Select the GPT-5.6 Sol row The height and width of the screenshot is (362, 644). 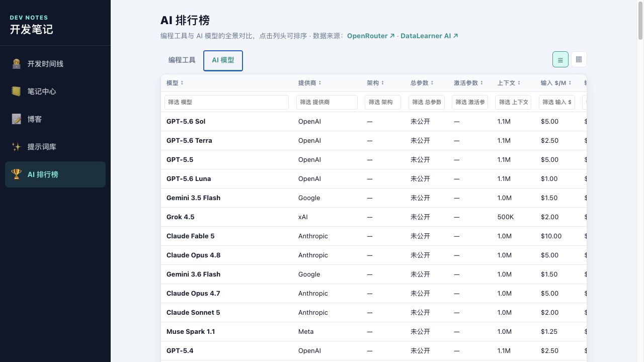374,122
